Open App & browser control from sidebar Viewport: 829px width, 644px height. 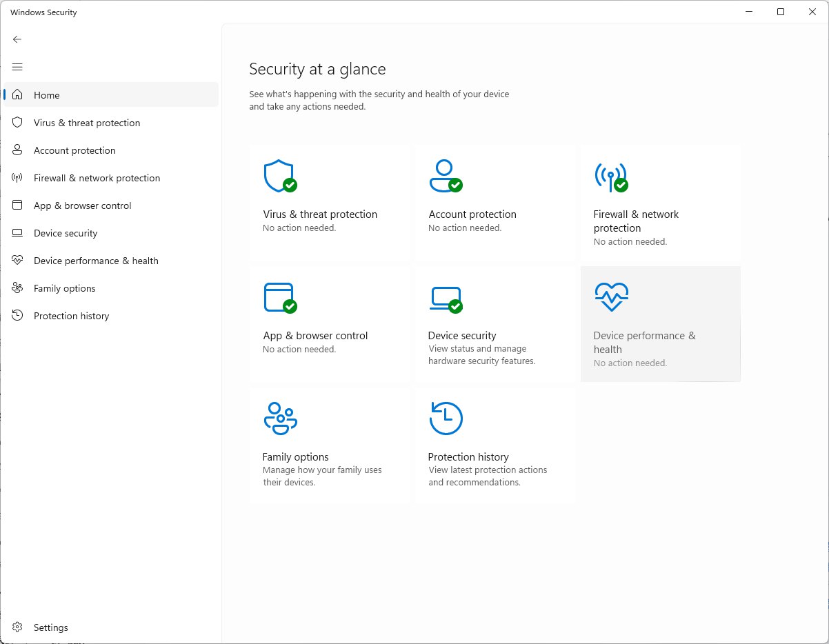point(111,205)
